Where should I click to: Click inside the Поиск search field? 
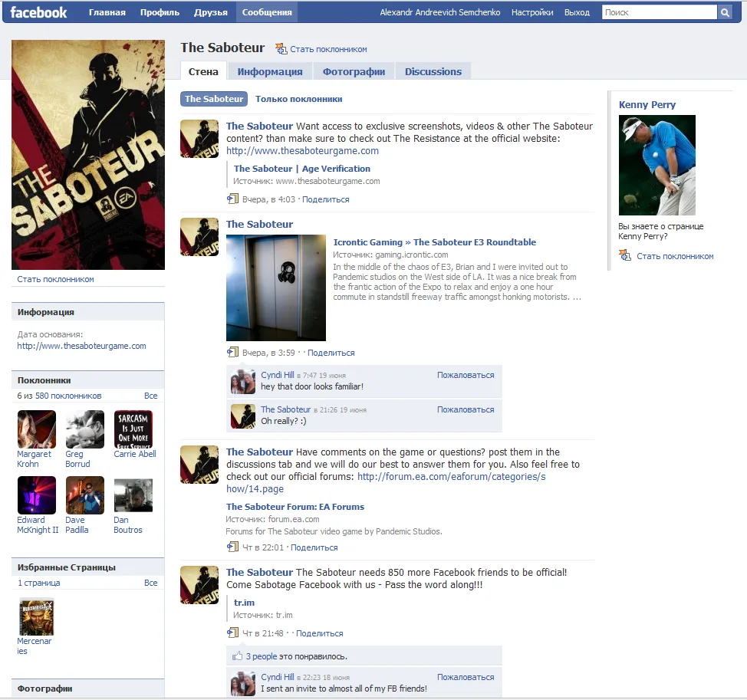659,12
